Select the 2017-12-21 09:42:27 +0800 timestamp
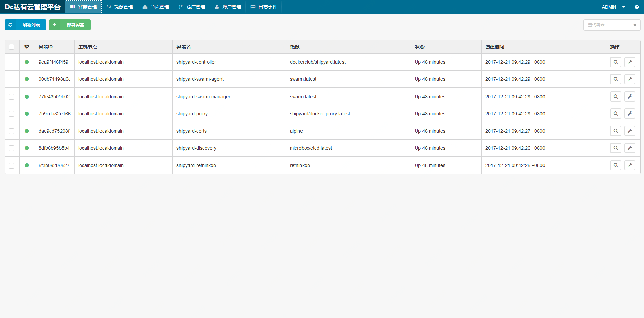644x318 pixels. coord(515,131)
